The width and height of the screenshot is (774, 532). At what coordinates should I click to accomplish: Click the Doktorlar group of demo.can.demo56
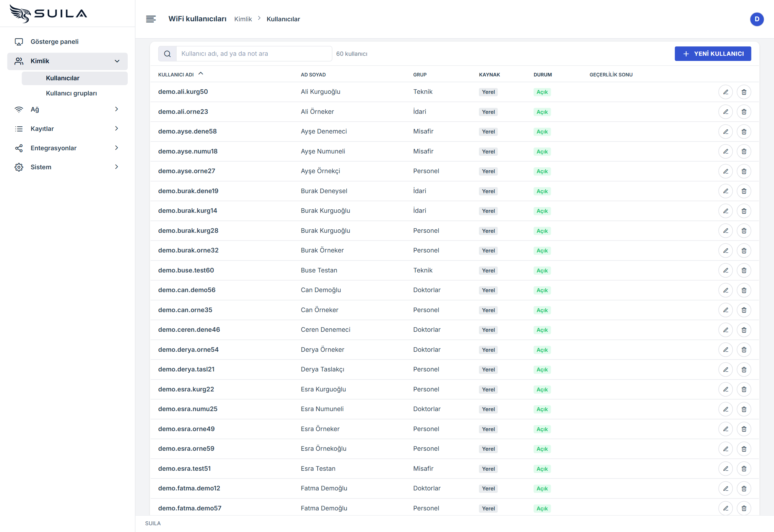pos(427,290)
